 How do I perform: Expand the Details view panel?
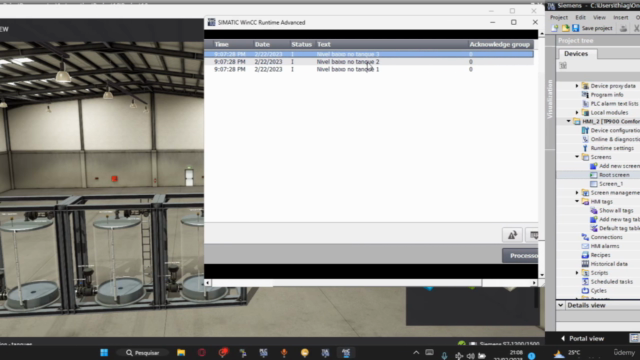point(560,305)
